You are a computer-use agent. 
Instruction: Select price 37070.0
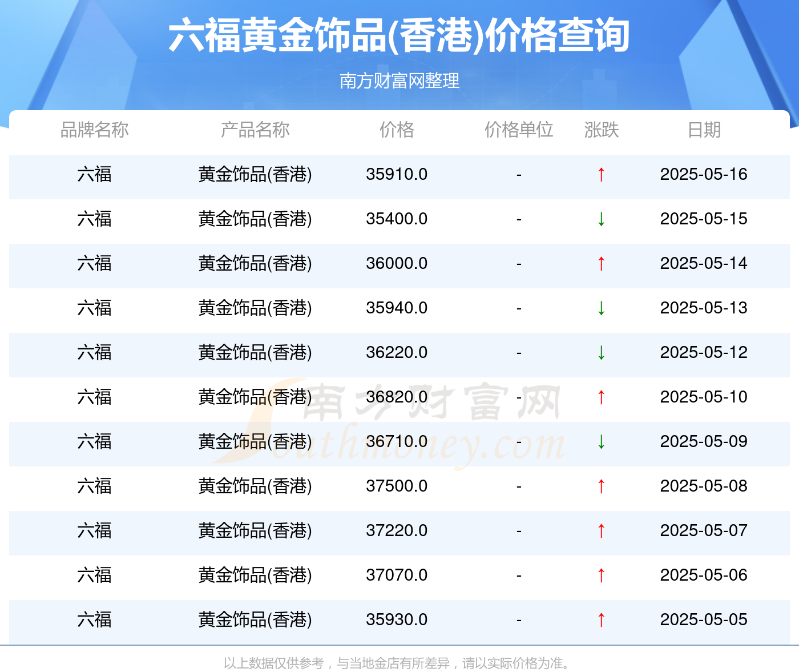(x=397, y=575)
